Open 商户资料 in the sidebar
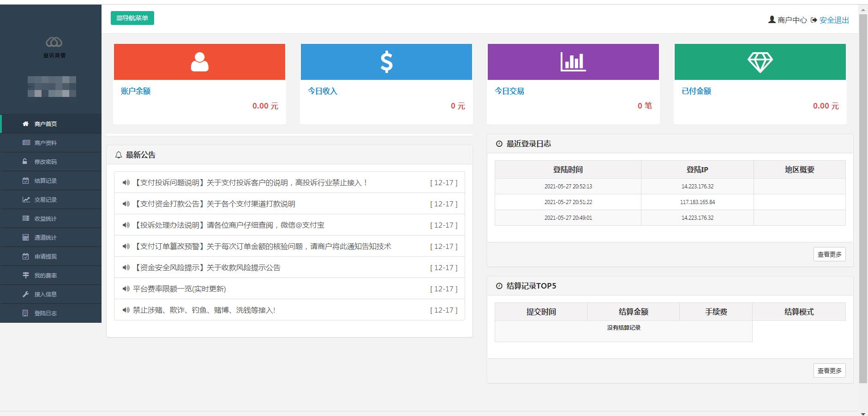868x416 pixels. [x=46, y=143]
